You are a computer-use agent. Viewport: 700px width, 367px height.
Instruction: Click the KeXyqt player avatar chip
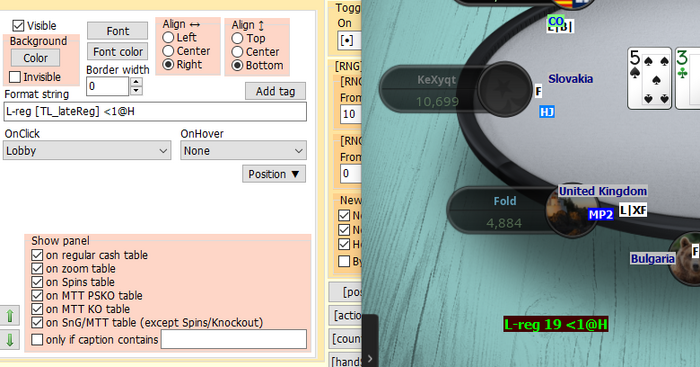tap(505, 89)
